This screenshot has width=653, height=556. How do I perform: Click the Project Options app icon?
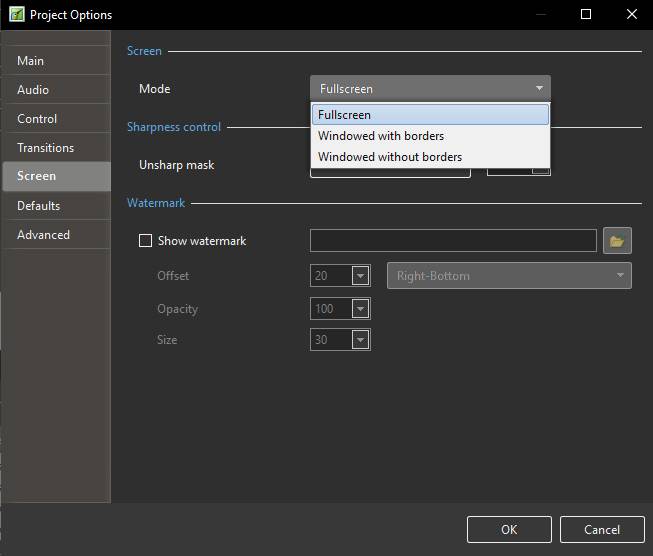point(17,15)
